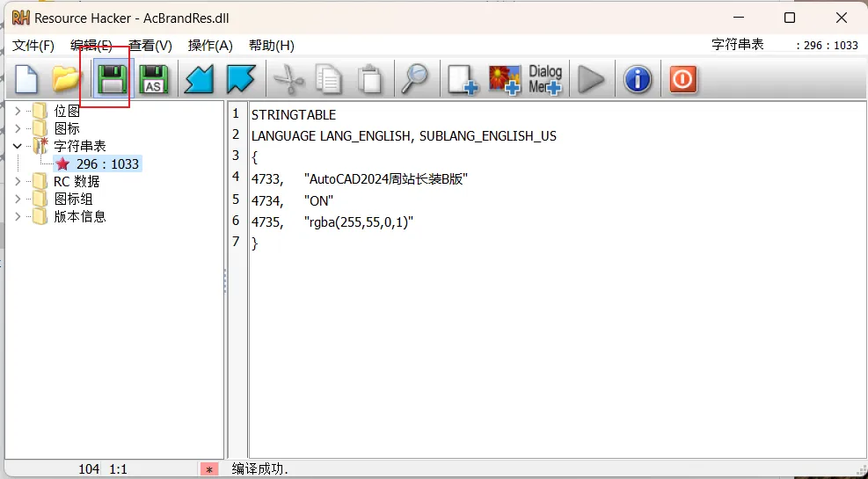Click the Resource Hacker RH title icon

(20, 18)
